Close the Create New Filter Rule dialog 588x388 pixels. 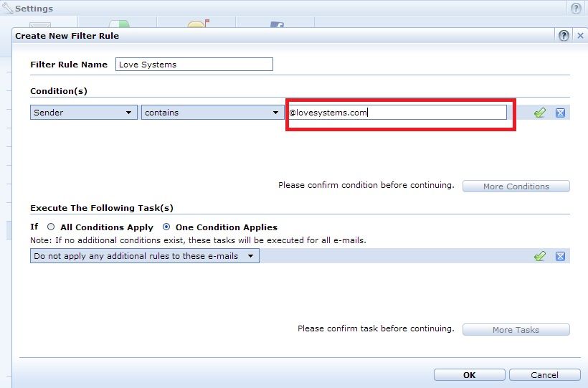(x=581, y=36)
